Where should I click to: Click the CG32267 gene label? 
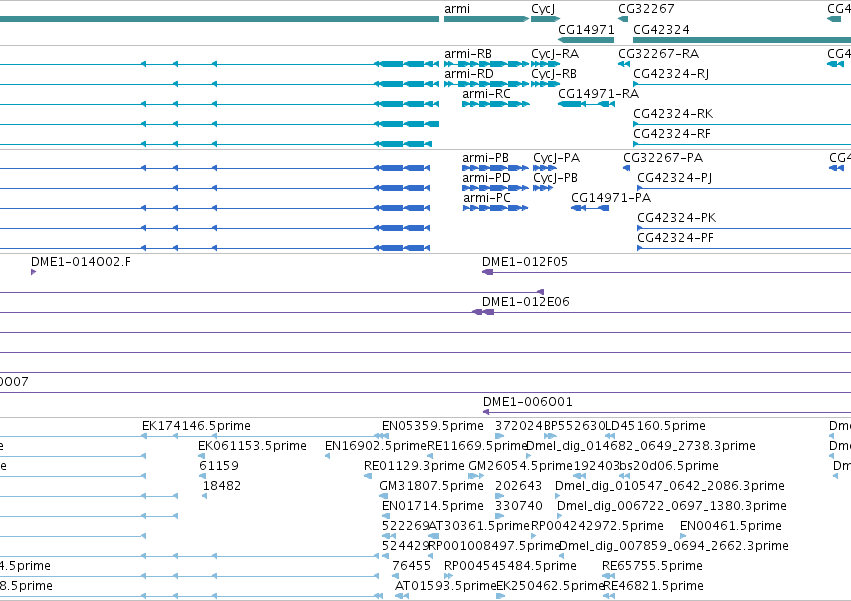click(646, 9)
